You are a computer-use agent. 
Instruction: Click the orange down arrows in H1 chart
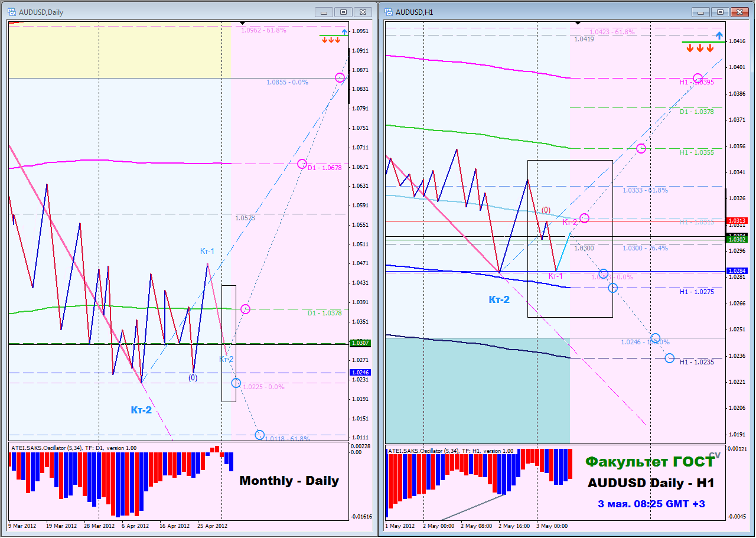point(700,48)
